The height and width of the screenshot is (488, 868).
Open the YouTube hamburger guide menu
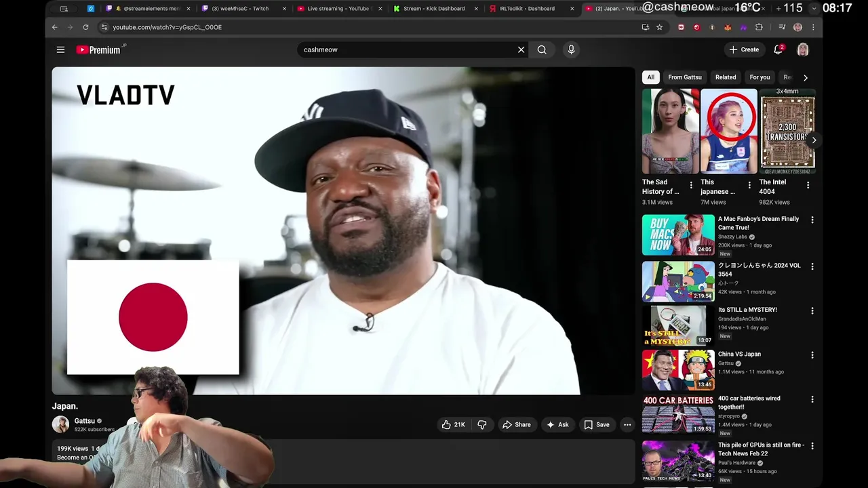click(x=60, y=49)
